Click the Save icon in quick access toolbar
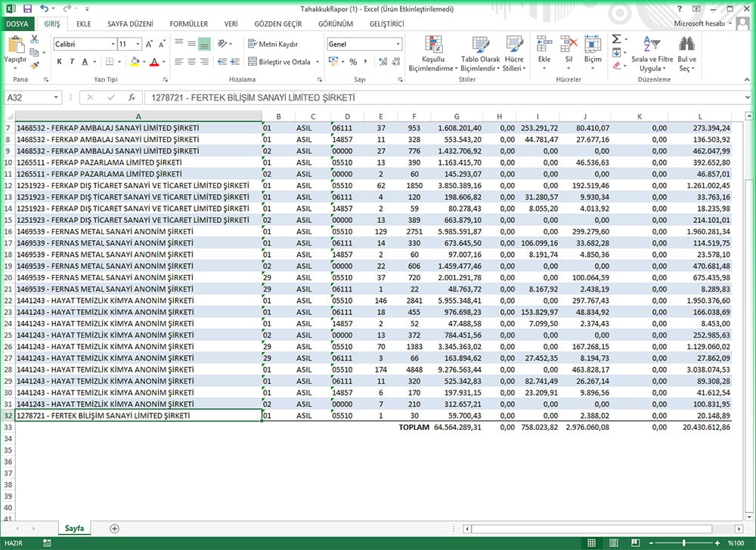Viewport: 756px width, 550px height. point(27,8)
